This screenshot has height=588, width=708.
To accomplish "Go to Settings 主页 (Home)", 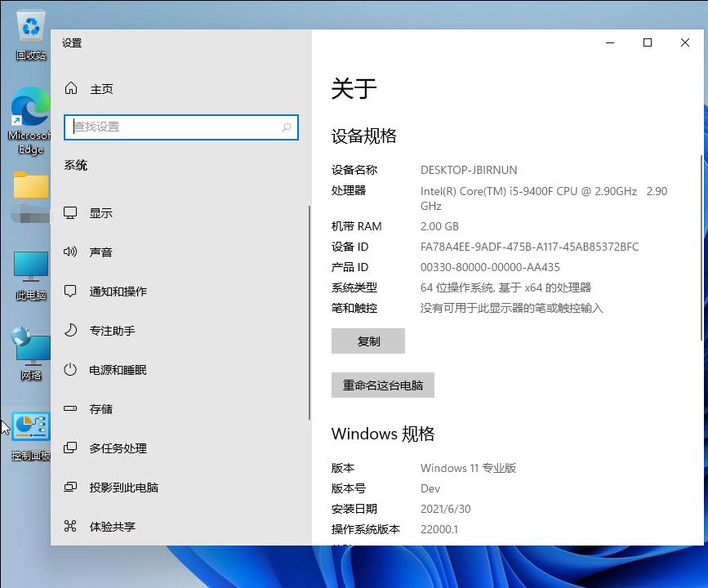I will (102, 88).
